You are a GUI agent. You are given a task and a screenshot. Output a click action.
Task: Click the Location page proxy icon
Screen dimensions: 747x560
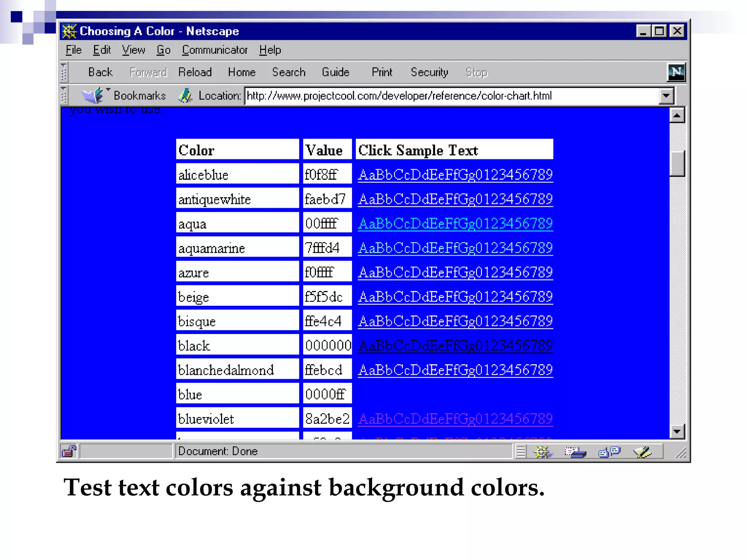[186, 96]
